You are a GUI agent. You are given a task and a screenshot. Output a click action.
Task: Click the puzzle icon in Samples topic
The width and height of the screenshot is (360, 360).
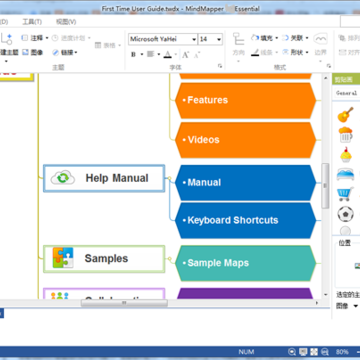[63, 258]
